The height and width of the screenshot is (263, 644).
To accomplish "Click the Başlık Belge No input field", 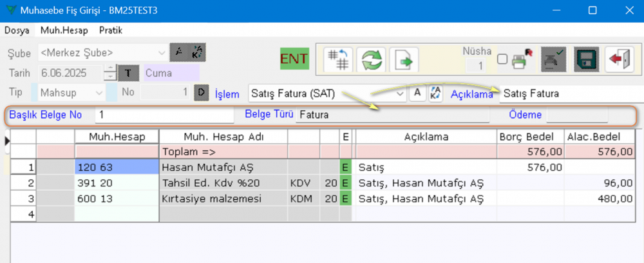I will [x=164, y=115].
